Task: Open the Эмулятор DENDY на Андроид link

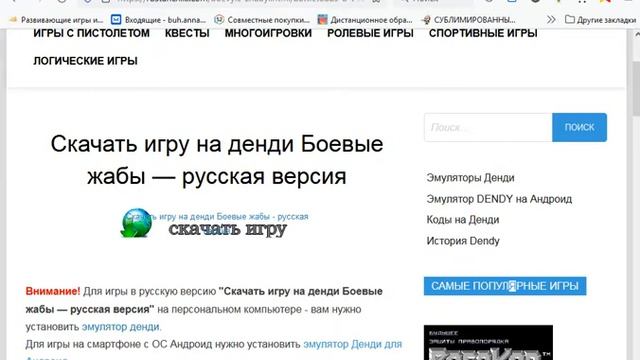Action: click(499, 199)
